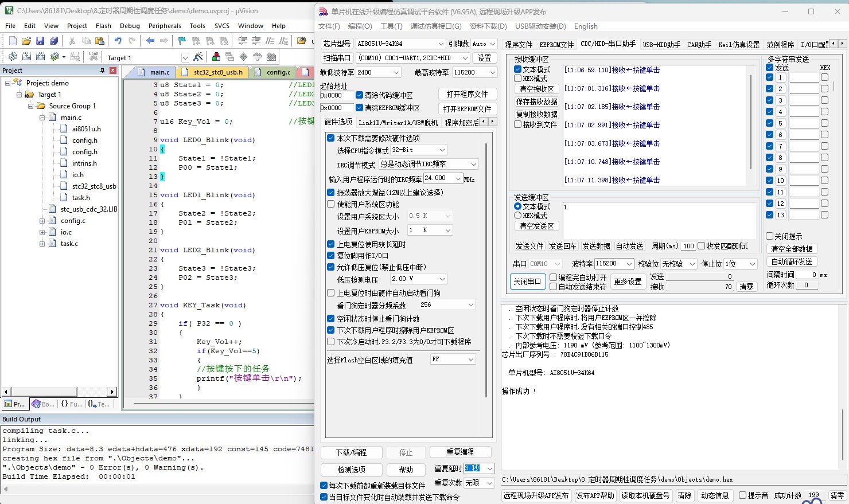Open Options for Target wand icon

tap(198, 57)
